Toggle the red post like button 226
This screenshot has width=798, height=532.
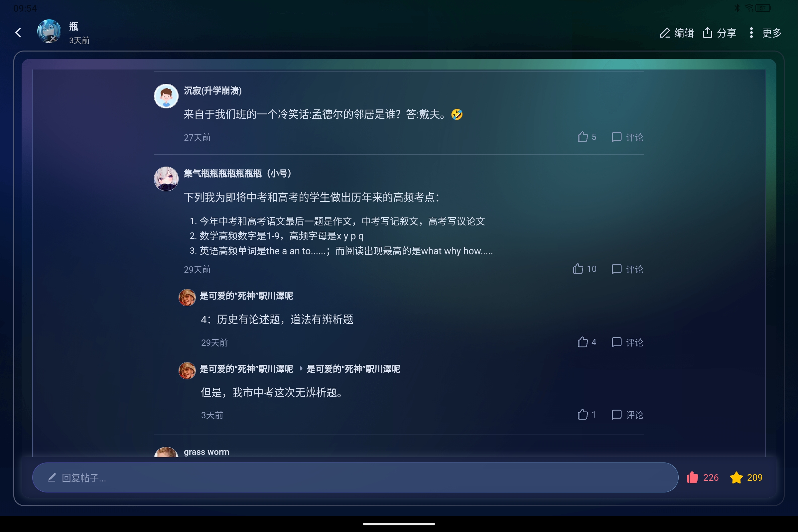pos(702,477)
